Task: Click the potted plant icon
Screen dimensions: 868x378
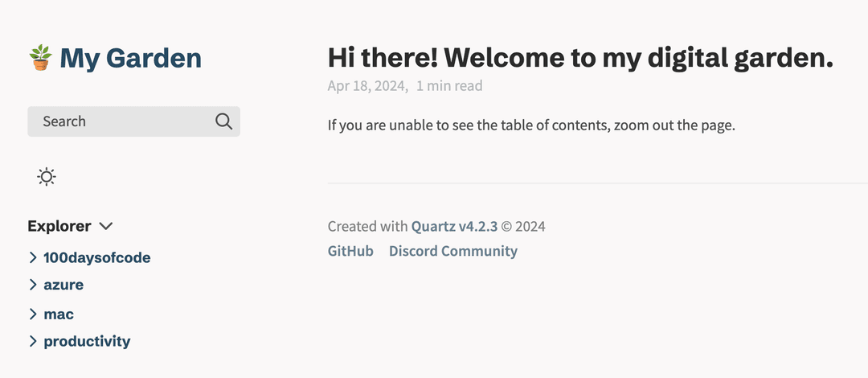Action: pyautogui.click(x=40, y=58)
